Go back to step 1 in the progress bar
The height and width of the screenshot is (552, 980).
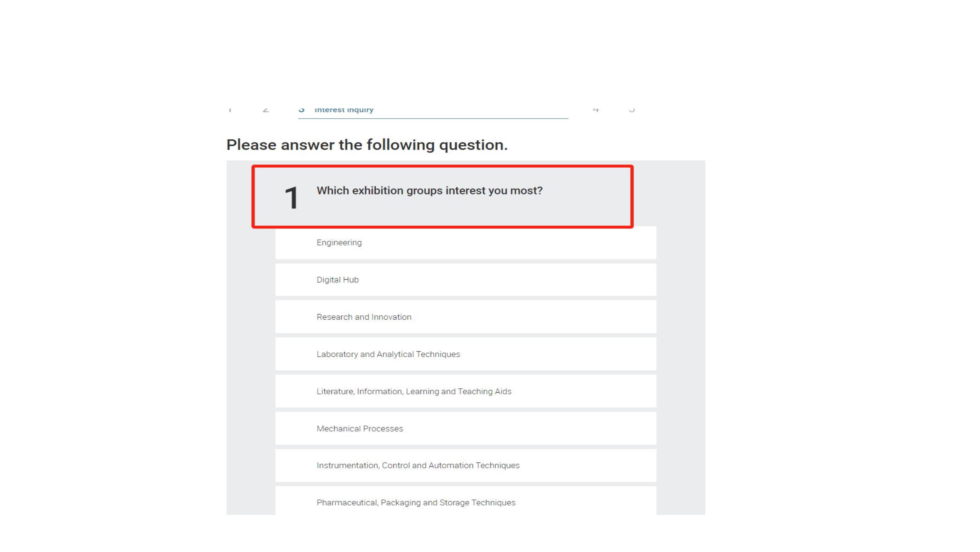[x=230, y=110]
